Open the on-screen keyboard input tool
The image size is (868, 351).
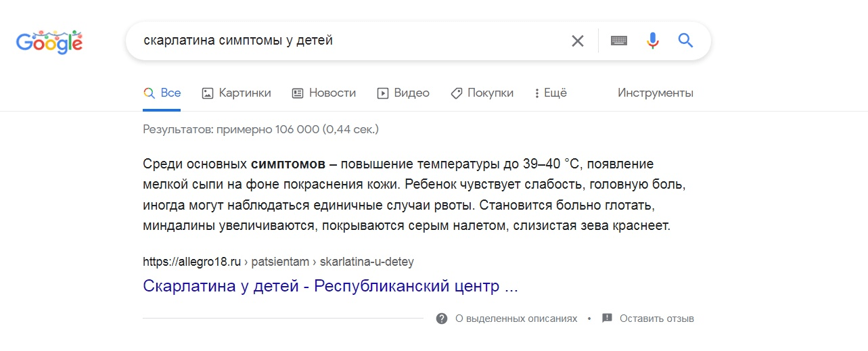click(618, 41)
